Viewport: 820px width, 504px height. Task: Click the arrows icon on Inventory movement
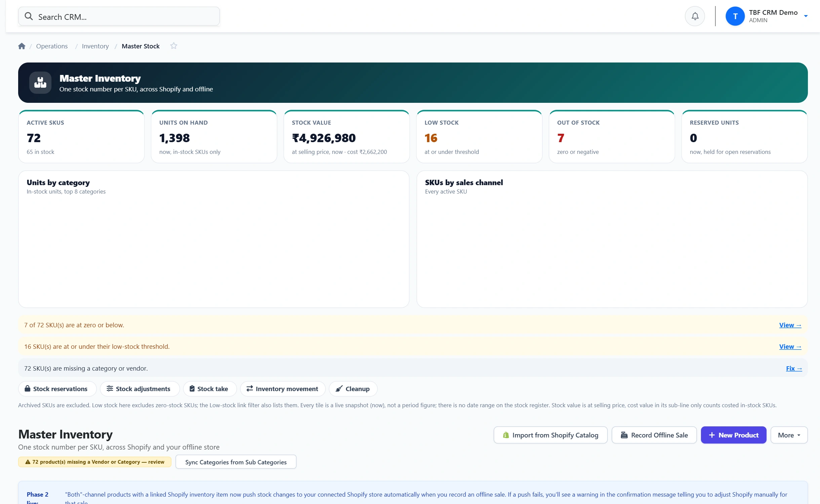point(249,389)
